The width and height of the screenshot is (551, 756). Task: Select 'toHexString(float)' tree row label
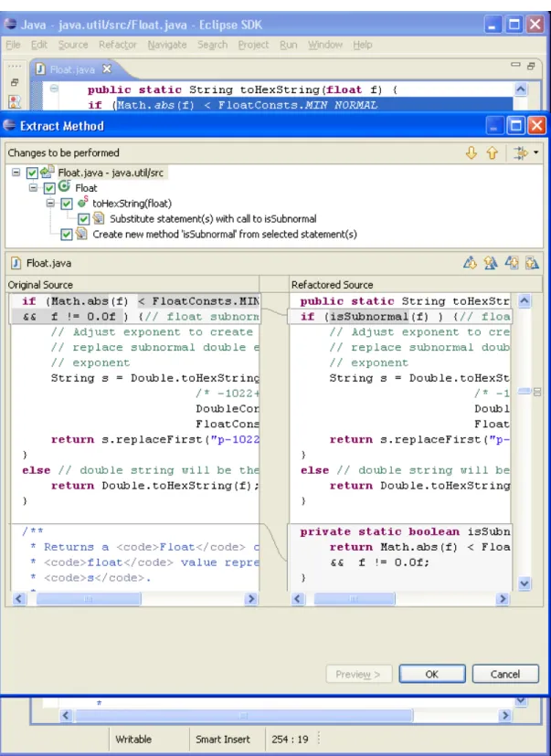tap(132, 204)
